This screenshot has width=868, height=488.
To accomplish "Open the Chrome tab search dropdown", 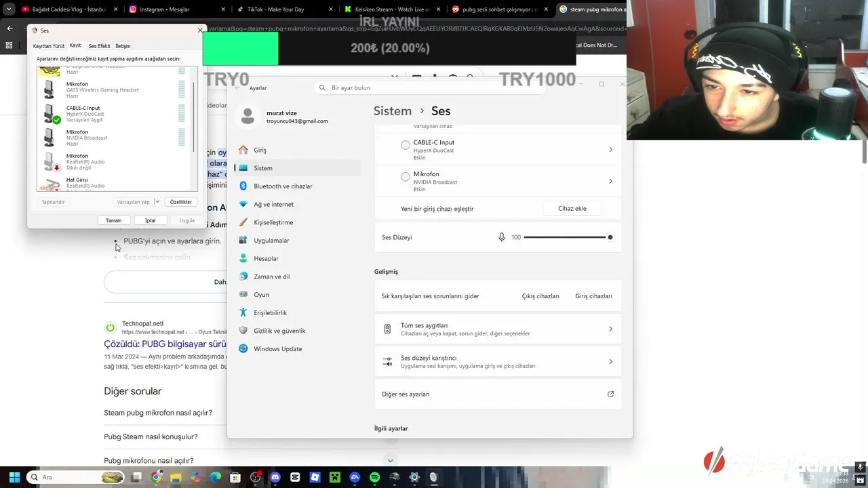I will (x=9, y=9).
